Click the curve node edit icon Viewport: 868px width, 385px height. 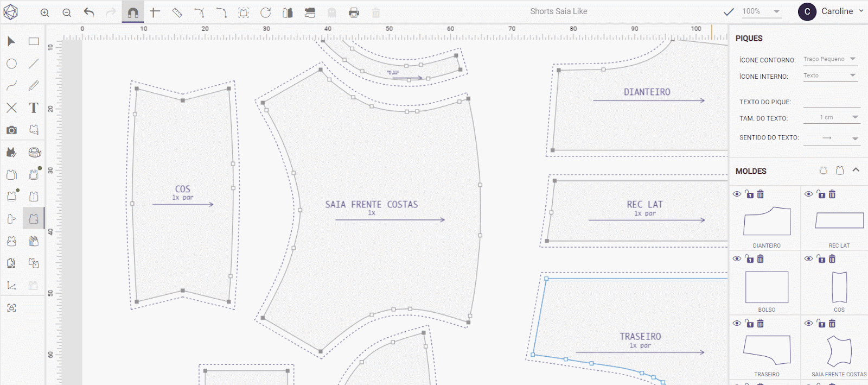tap(199, 12)
